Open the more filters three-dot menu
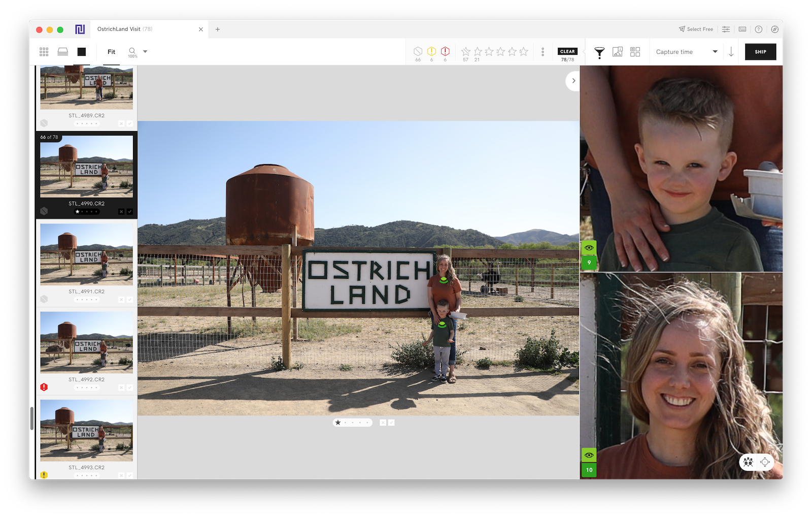Screen dimensions: 812x518 coord(543,52)
